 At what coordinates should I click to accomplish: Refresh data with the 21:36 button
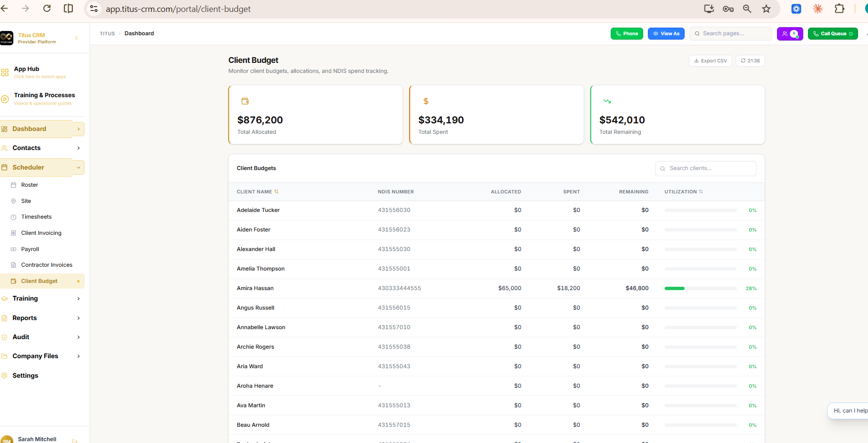750,61
